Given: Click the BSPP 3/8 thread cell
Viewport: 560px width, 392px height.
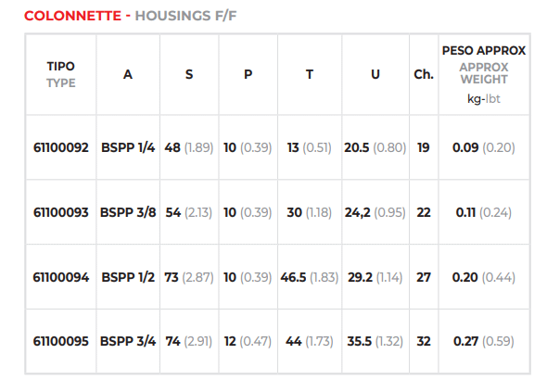Looking at the screenshot, I should tap(128, 212).
